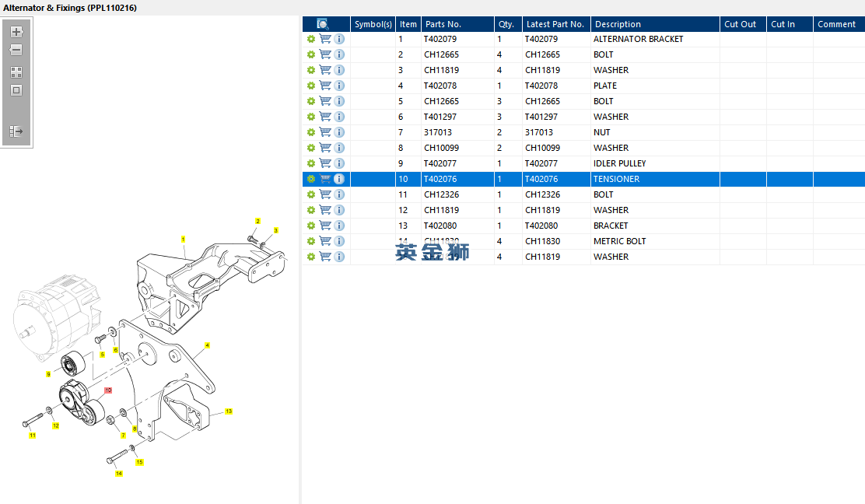Select callout 15 on the diagram
Image resolution: width=865 pixels, height=504 pixels.
[139, 462]
